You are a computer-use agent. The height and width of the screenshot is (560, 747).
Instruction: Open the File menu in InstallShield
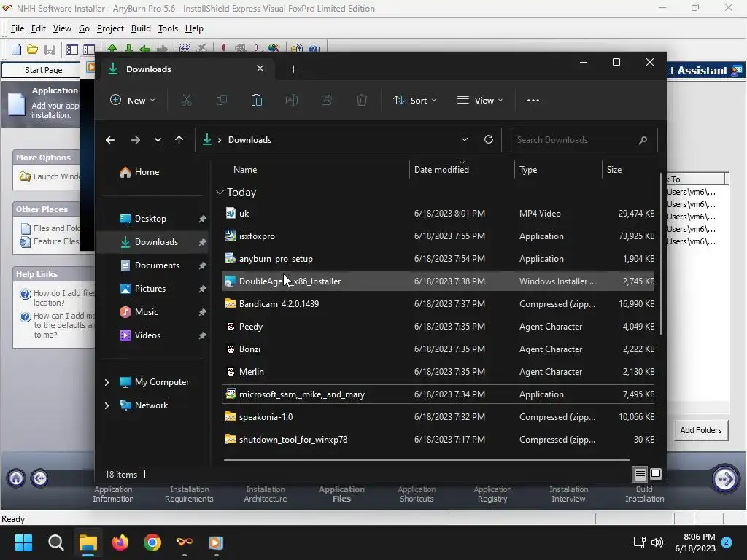pos(18,28)
